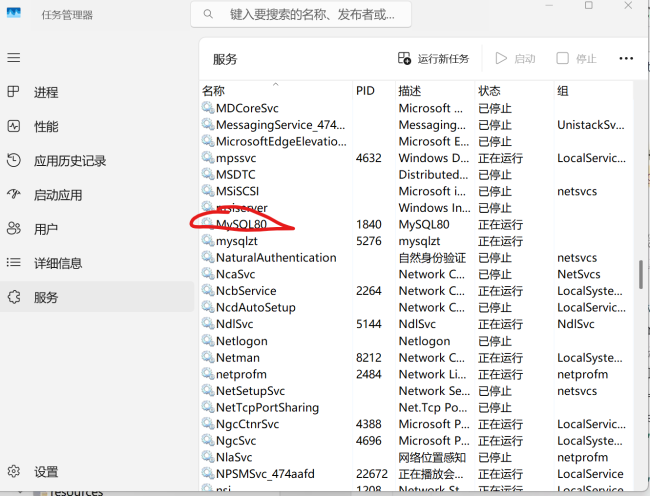The width and height of the screenshot is (650, 496).
Task: Open the 进程 (Processes) page
Action: 97,92
